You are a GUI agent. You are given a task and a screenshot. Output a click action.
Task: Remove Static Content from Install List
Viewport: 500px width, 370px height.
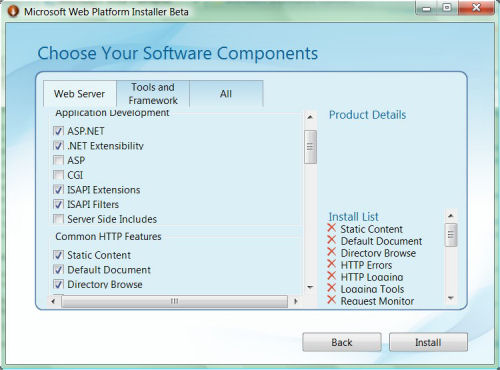click(331, 228)
